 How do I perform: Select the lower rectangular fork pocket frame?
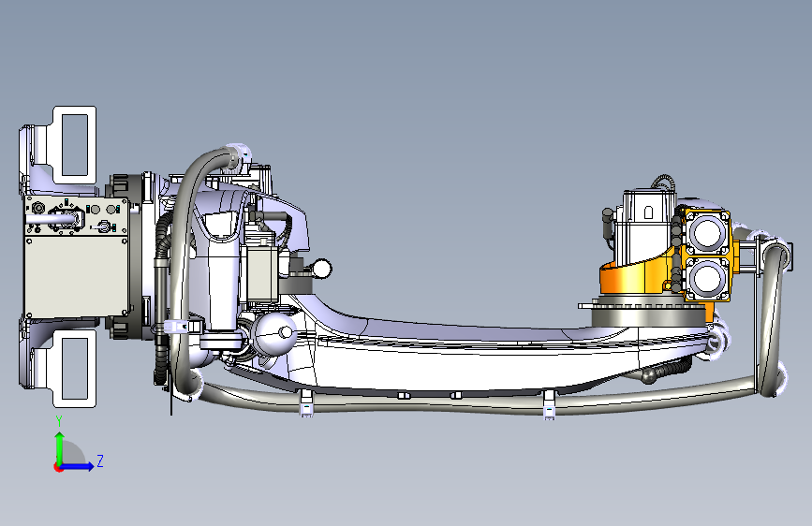pyautogui.click(x=75, y=369)
